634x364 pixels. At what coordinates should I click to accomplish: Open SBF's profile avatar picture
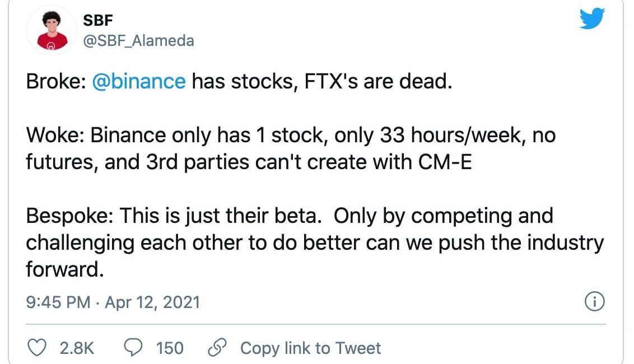click(52, 30)
